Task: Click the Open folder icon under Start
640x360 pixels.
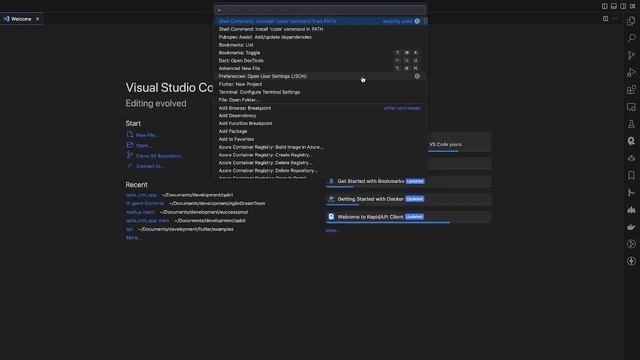Action: [130, 145]
